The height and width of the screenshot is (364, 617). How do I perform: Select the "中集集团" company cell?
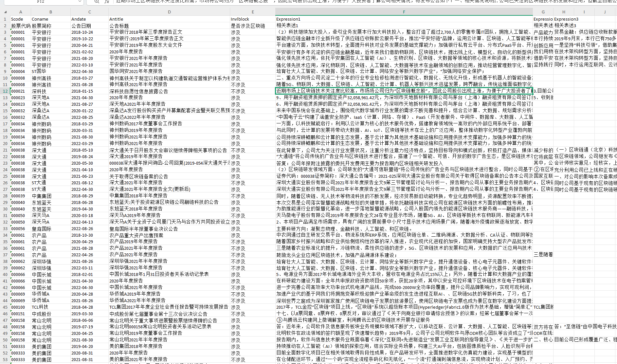tap(51, 196)
